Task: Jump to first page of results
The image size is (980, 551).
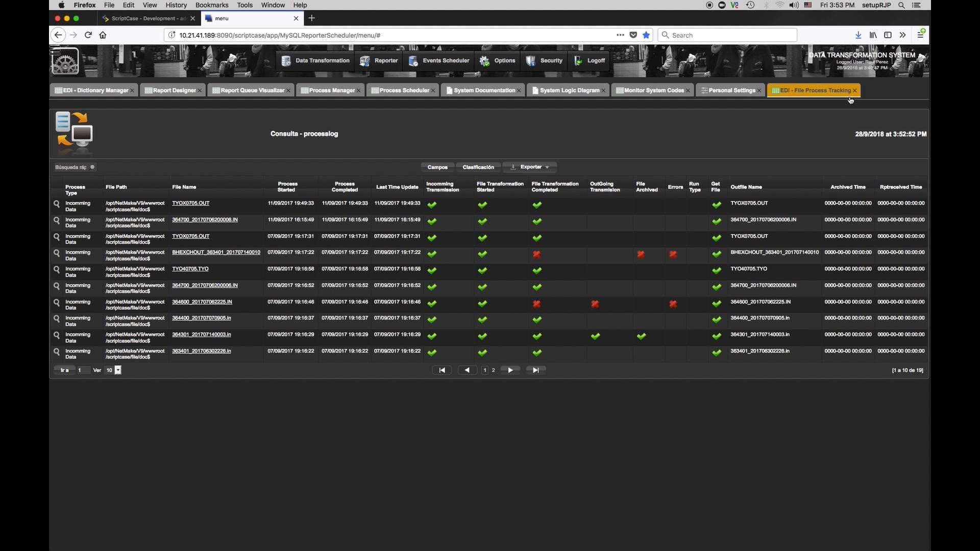Action: tap(442, 370)
